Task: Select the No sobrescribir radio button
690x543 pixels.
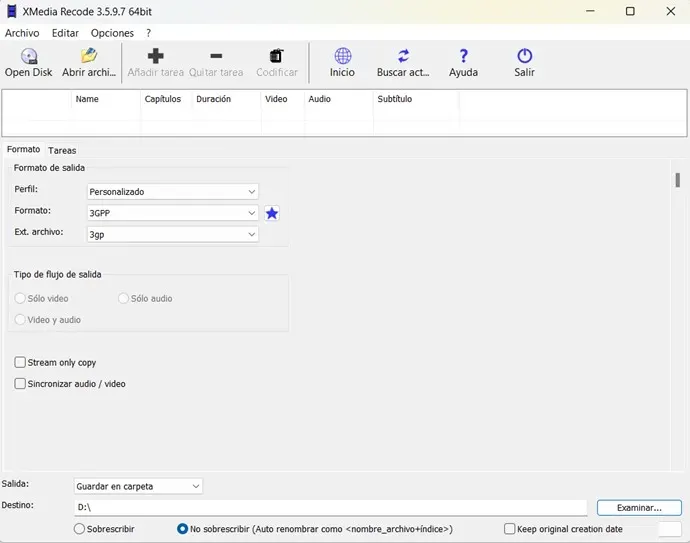Action: click(182, 529)
